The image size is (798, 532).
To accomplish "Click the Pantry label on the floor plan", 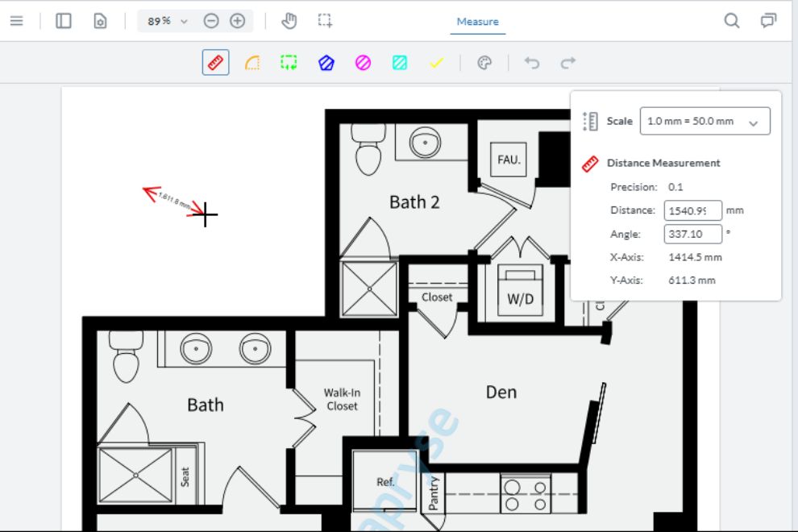I will 433,493.
